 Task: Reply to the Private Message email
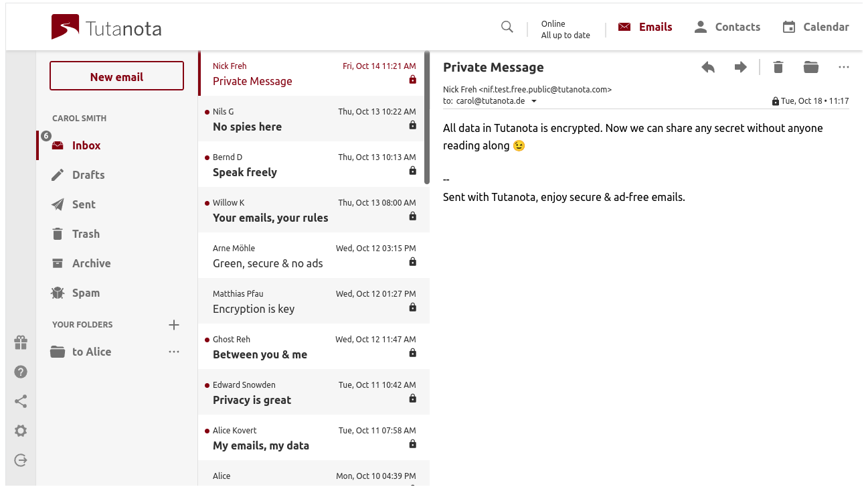click(708, 67)
